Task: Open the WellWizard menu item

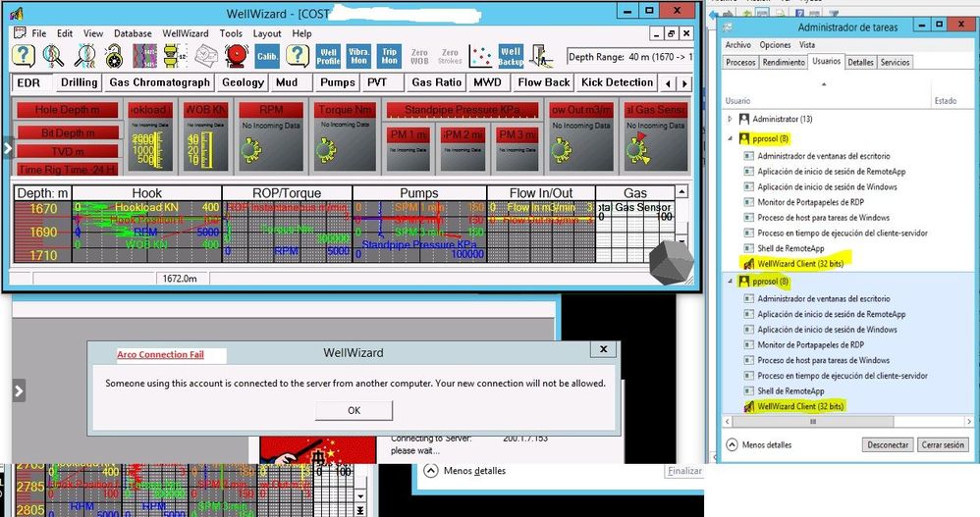Action: [x=186, y=33]
